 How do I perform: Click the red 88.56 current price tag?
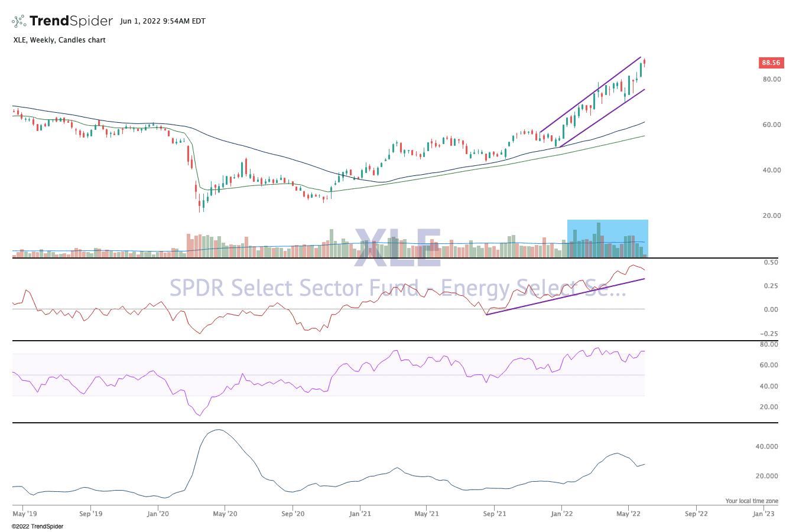[771, 63]
